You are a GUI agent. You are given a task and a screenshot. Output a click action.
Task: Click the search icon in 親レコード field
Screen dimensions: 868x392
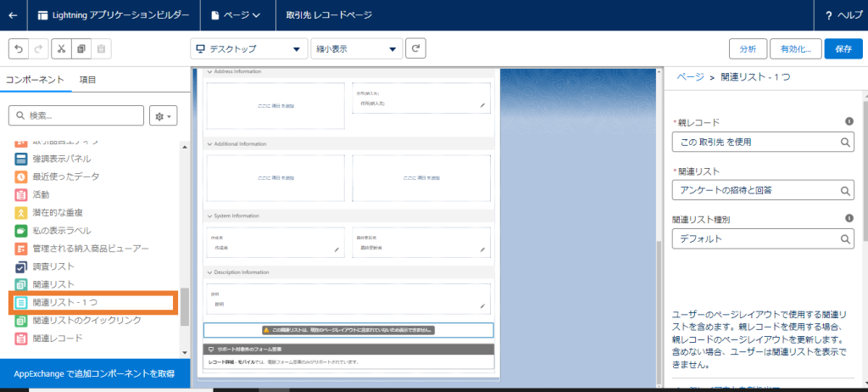coord(845,143)
